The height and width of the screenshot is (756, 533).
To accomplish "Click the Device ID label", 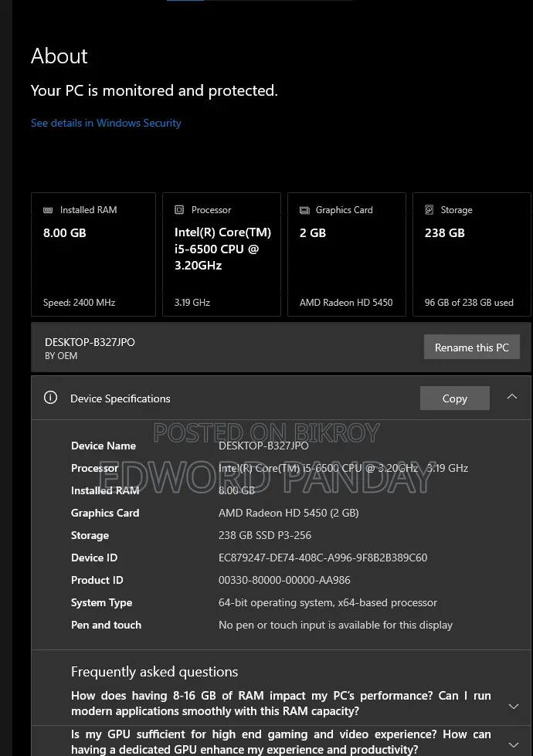I will 94,558.
